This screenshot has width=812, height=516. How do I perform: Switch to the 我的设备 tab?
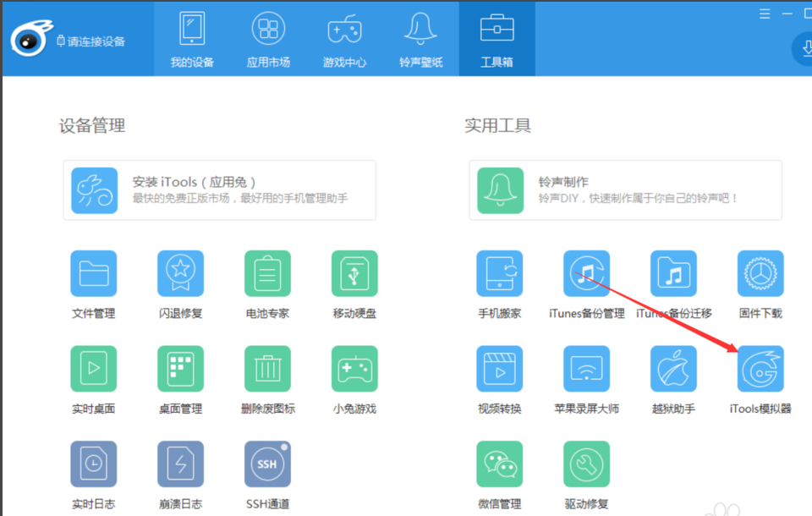pos(192,39)
